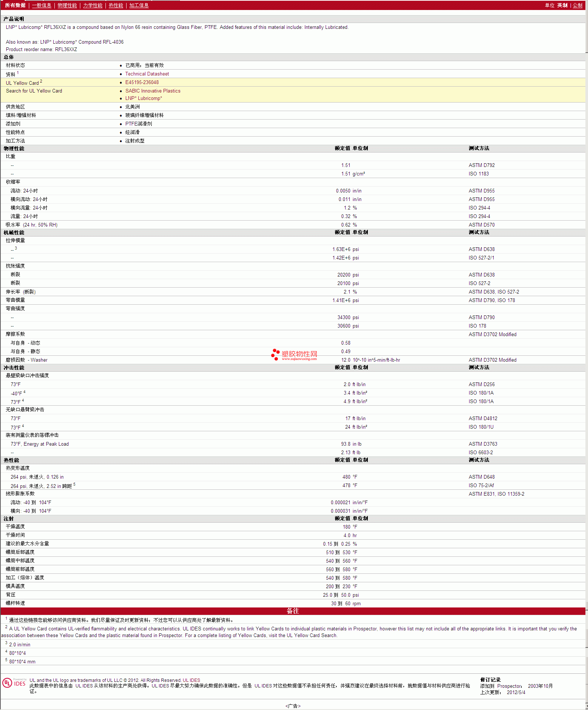
Task: Select the 80*10*4 mm footnote
Action: (22, 662)
